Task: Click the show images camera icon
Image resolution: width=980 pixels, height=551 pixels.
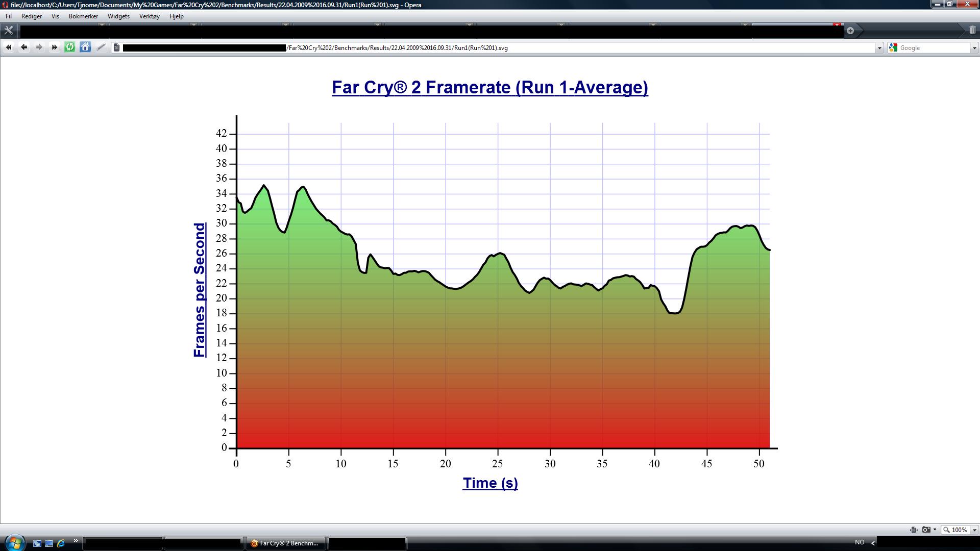Action: [926, 530]
